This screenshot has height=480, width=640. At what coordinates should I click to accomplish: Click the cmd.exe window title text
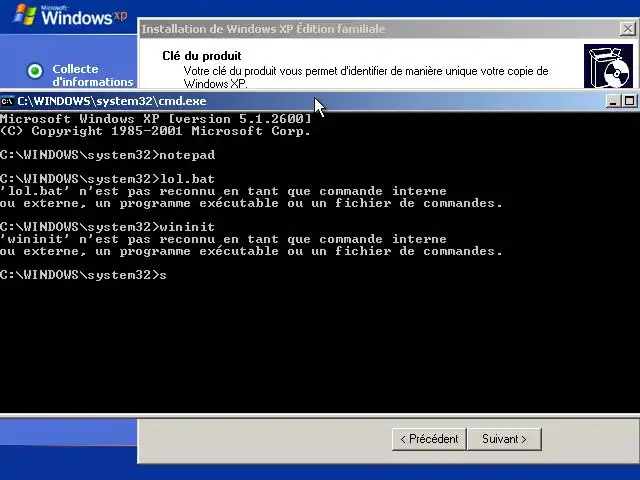[x=112, y=101]
